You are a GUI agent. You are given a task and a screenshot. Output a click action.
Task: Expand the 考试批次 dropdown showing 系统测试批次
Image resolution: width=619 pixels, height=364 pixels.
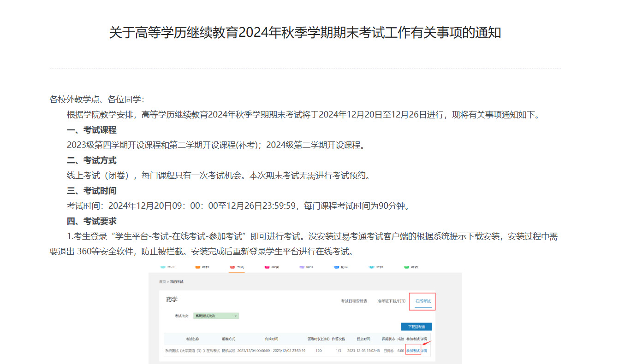click(x=216, y=316)
